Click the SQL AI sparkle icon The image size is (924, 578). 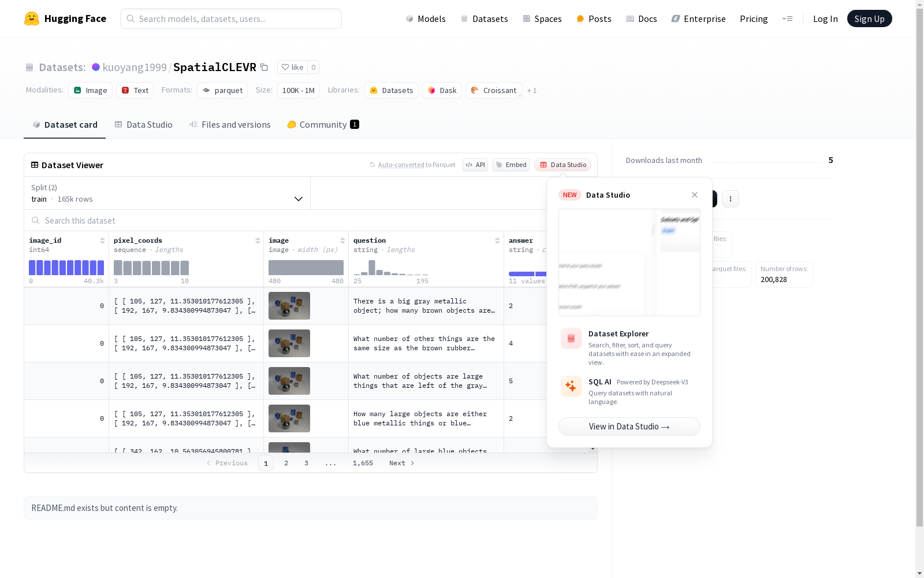coord(571,386)
